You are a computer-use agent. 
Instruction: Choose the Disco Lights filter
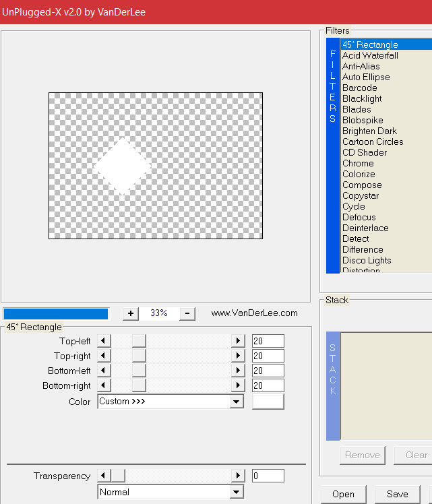click(367, 260)
